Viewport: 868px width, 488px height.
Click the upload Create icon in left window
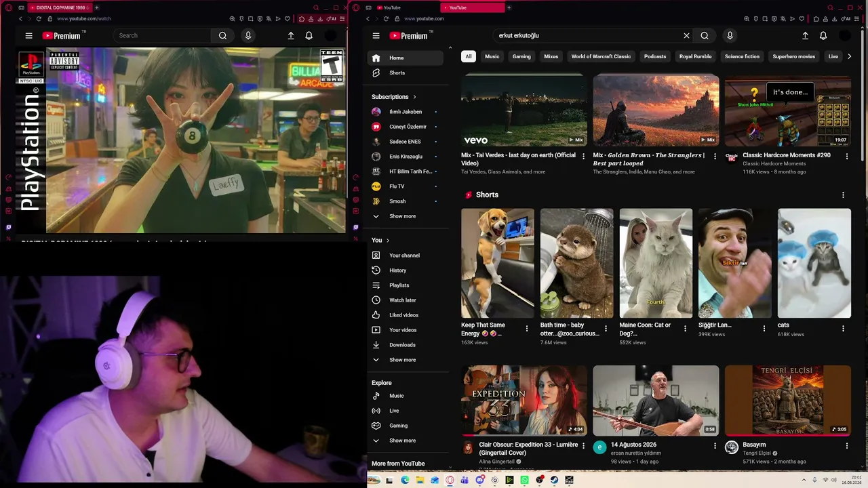291,36
